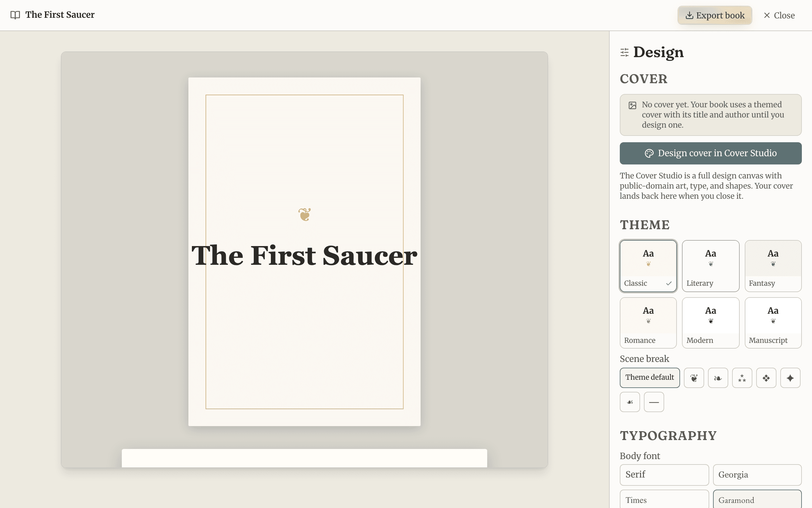The image size is (812, 508).
Task: Click the 'Body font' label
Action: click(639, 456)
